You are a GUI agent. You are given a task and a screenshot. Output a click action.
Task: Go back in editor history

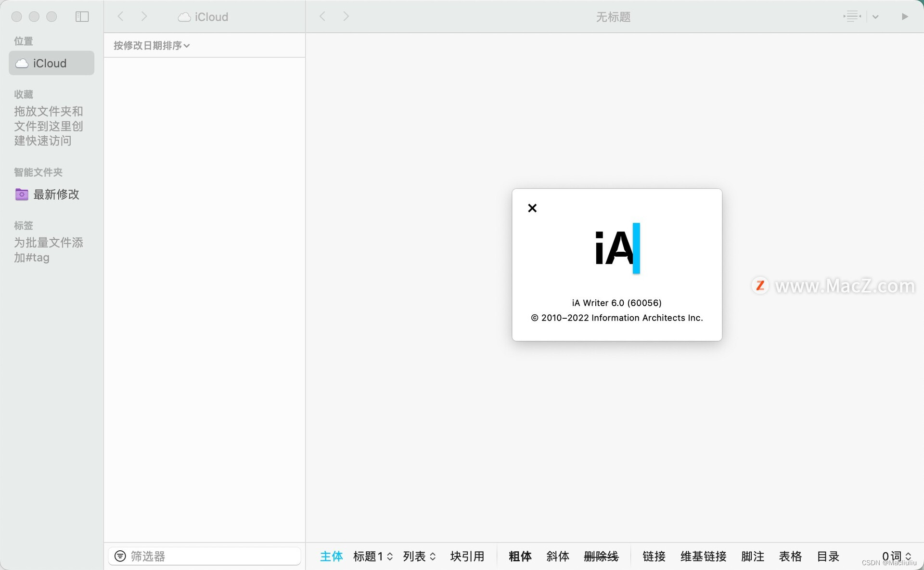click(323, 17)
